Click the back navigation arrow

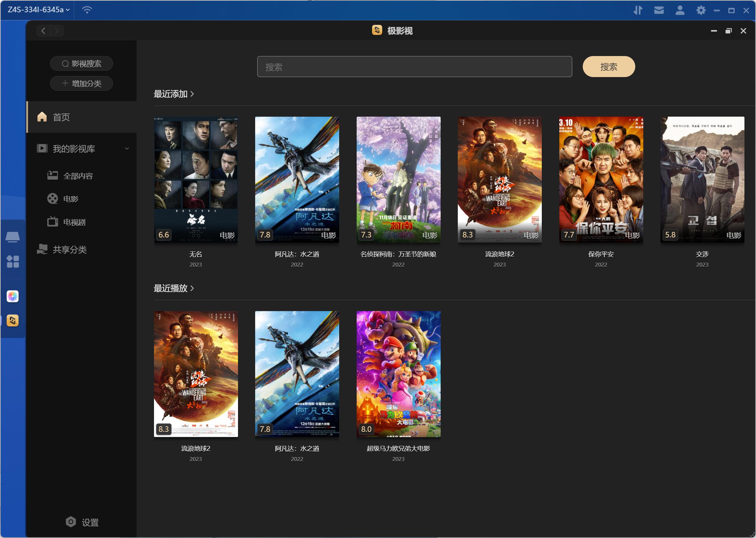click(43, 31)
